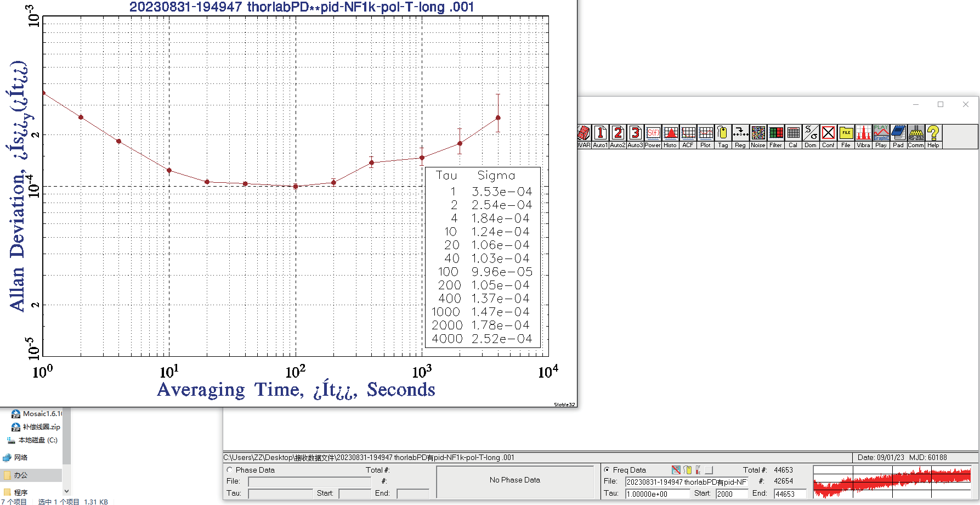Click the sidebar scroll down arrow
The width and height of the screenshot is (980, 505).
[x=66, y=491]
